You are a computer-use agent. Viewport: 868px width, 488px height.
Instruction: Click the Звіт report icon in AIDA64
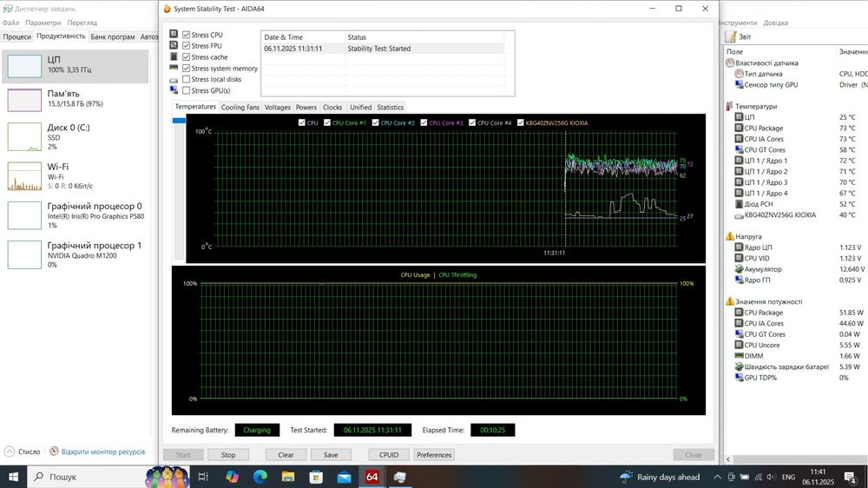click(x=731, y=36)
